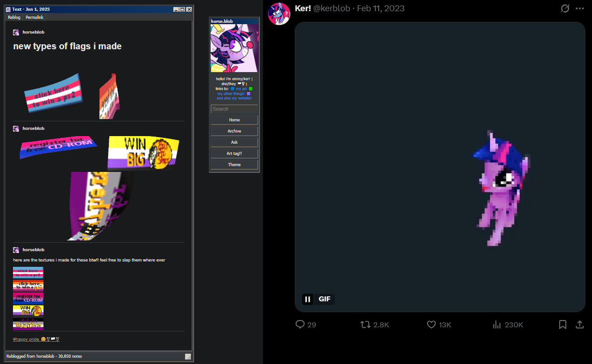
Task: Click the 'here are the textures i made' text
Action: [89, 260]
